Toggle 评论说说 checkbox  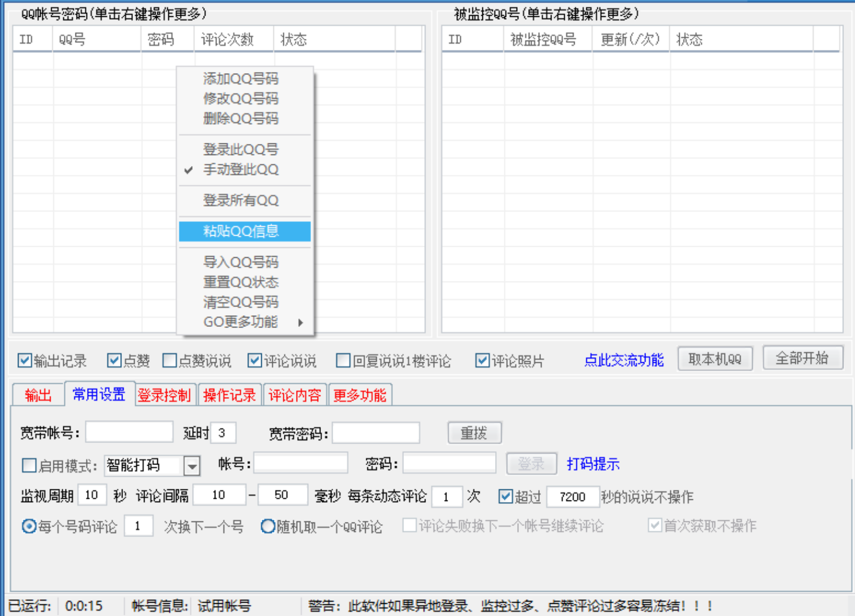(x=254, y=361)
